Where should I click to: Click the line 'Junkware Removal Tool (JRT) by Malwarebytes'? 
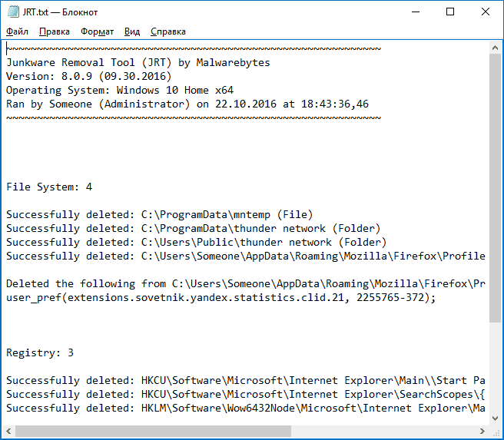138,62
